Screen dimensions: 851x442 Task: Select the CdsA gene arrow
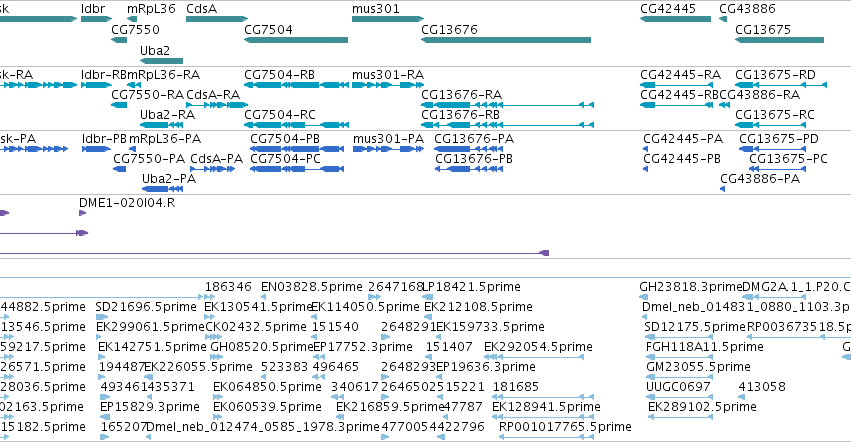[x=217, y=19]
